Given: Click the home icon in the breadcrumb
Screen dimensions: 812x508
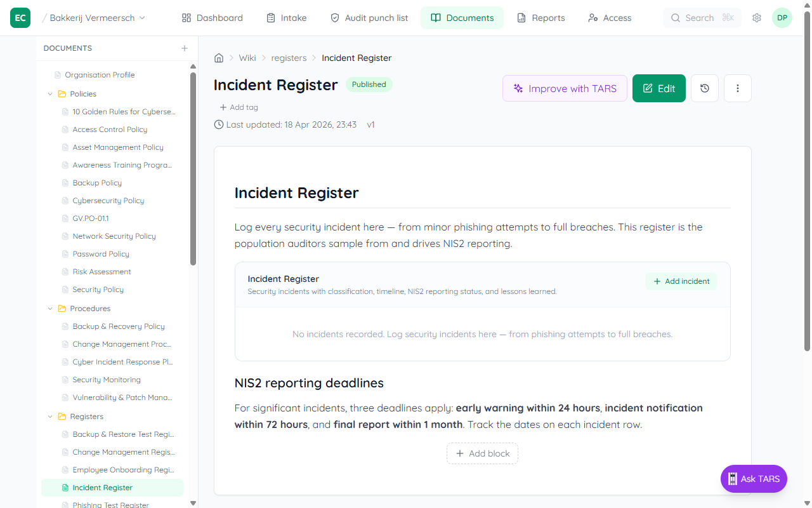Looking at the screenshot, I should pos(219,57).
